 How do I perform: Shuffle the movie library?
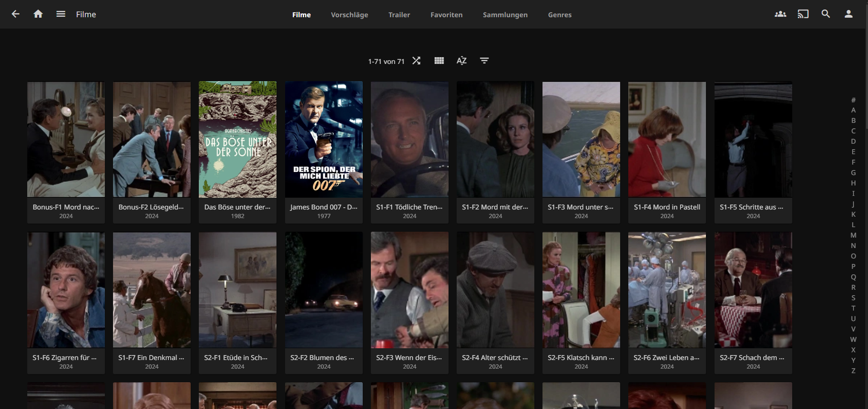tap(416, 61)
